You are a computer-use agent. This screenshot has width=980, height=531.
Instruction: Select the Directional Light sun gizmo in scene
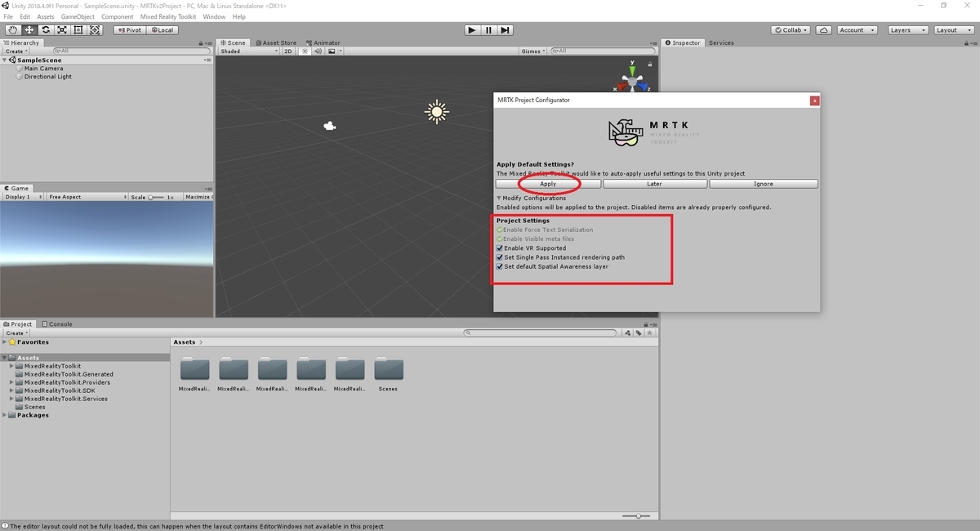[x=437, y=112]
